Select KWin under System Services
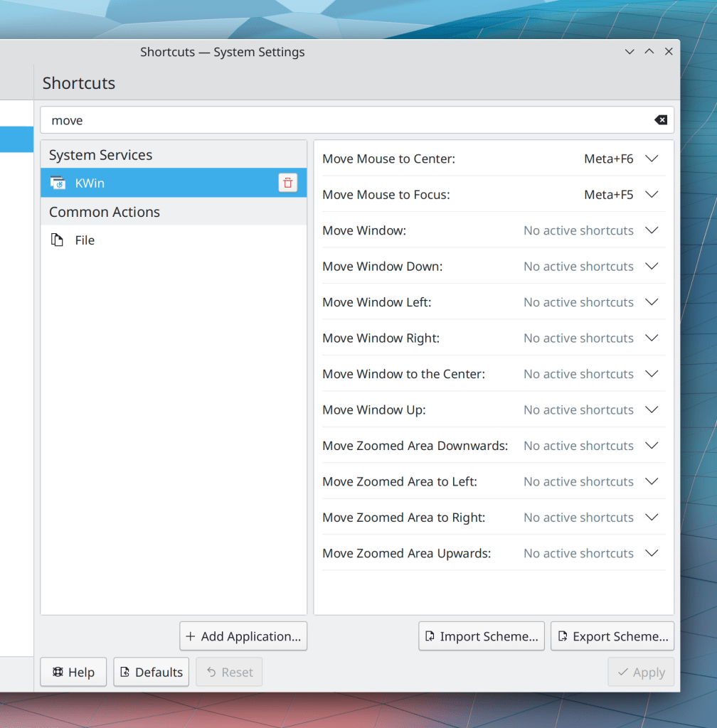This screenshot has height=728, width=717. [90, 183]
